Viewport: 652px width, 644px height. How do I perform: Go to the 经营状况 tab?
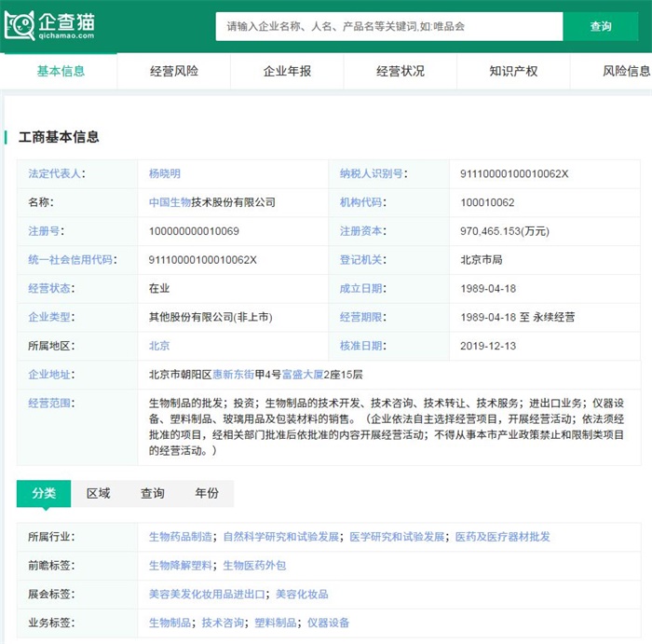coord(400,71)
